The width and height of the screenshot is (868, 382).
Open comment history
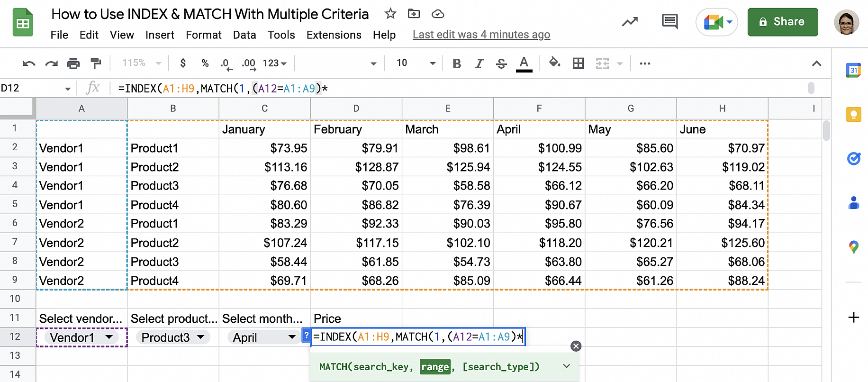tap(670, 22)
